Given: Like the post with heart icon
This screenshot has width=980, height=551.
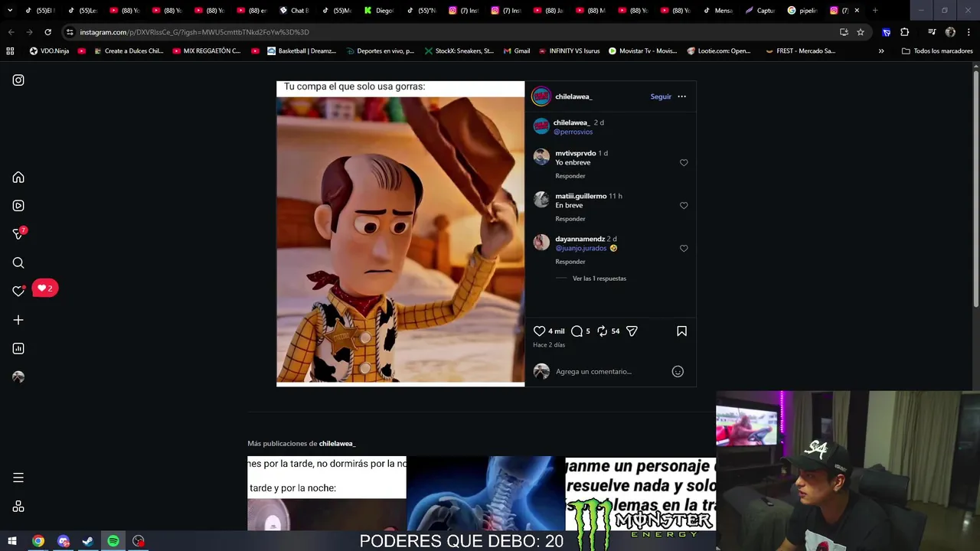Looking at the screenshot, I should coord(539,331).
